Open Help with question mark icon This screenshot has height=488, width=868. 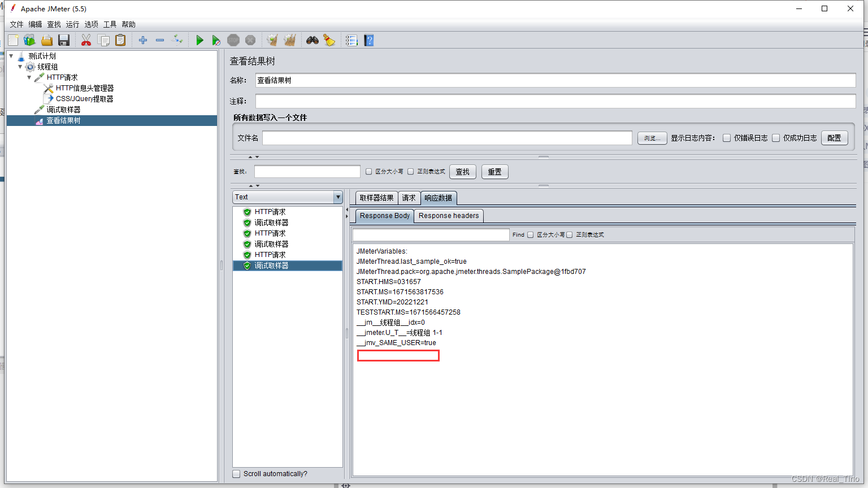click(x=369, y=40)
